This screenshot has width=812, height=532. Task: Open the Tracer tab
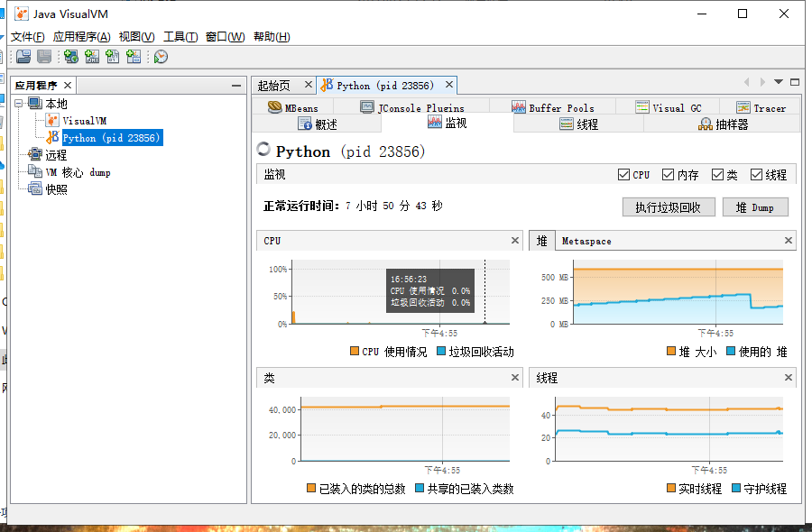coord(761,107)
